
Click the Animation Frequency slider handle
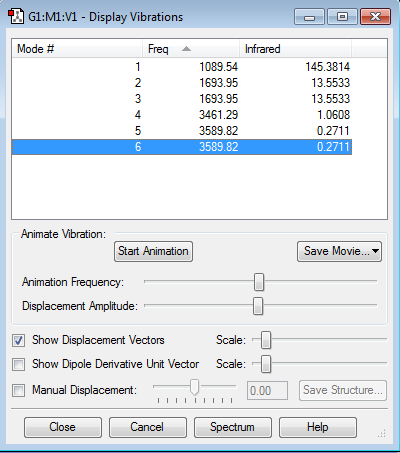click(x=259, y=282)
